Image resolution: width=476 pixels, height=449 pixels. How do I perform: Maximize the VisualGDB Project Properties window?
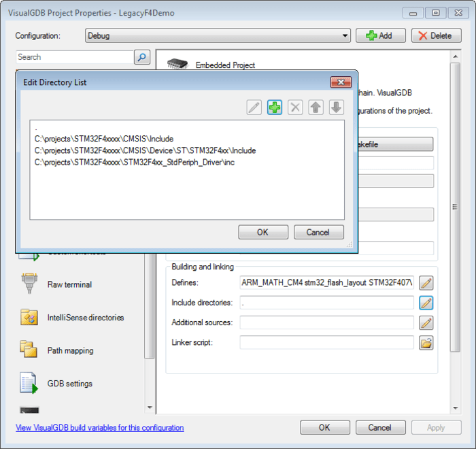[x=436, y=13]
